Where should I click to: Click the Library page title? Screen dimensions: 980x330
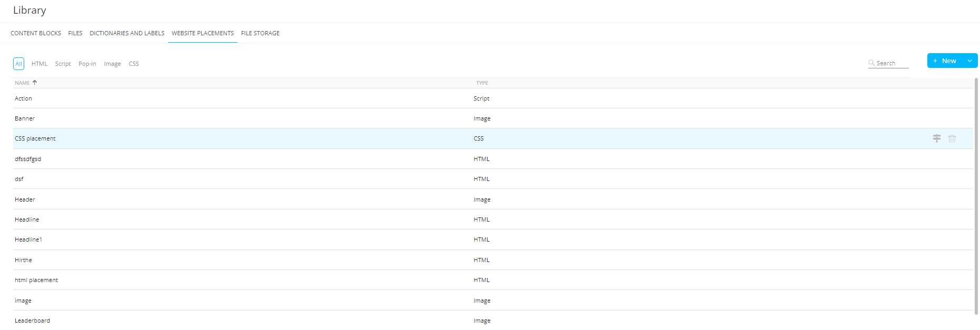[x=29, y=10]
